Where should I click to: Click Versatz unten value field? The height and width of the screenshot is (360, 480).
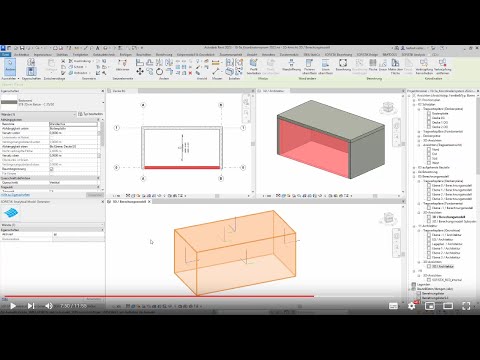(73, 133)
